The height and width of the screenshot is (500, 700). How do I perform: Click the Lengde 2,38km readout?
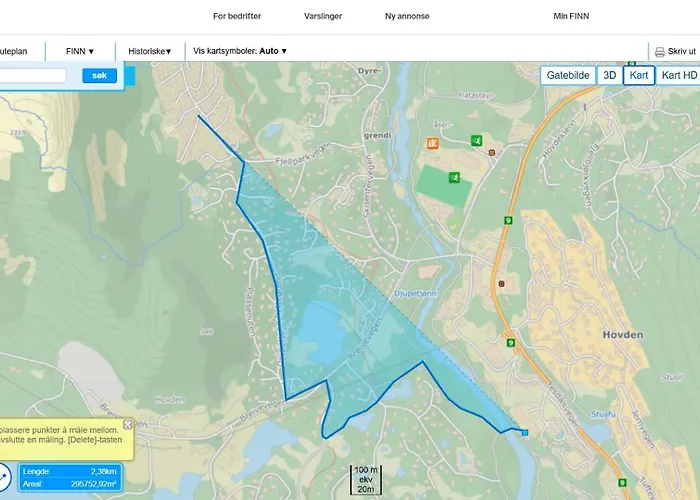(x=70, y=471)
